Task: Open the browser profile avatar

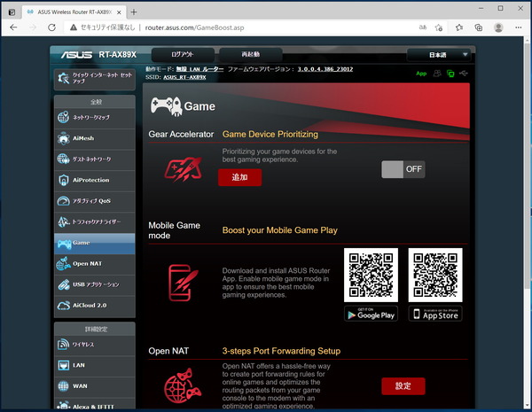Action: point(498,27)
